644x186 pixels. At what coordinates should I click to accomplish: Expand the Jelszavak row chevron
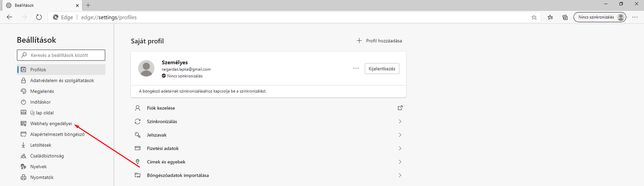[400, 135]
